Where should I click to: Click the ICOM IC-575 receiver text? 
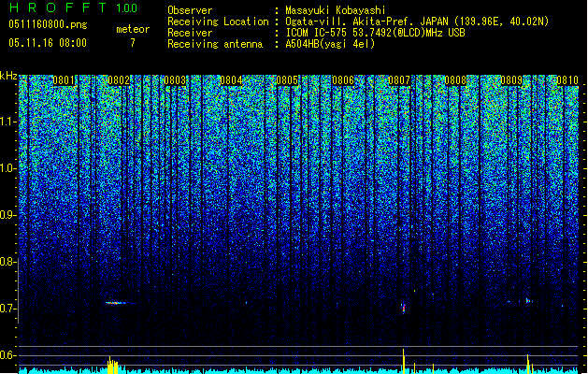375,33
